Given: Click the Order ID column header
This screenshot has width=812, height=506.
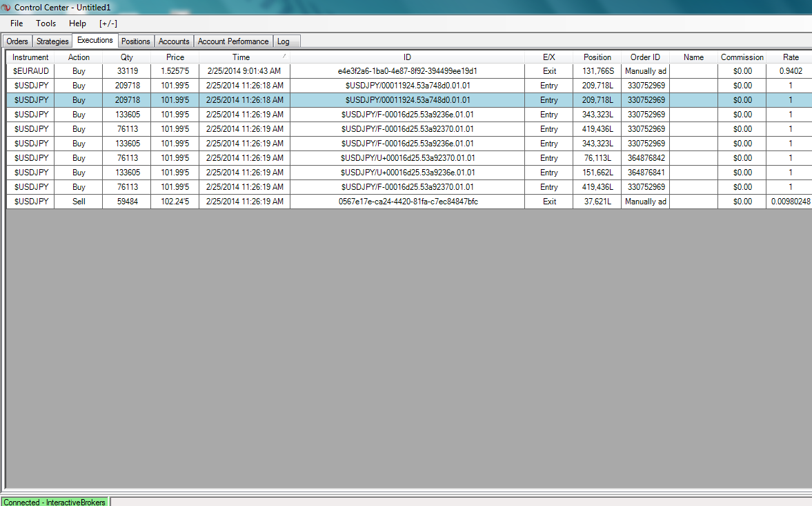Looking at the screenshot, I should (x=645, y=57).
